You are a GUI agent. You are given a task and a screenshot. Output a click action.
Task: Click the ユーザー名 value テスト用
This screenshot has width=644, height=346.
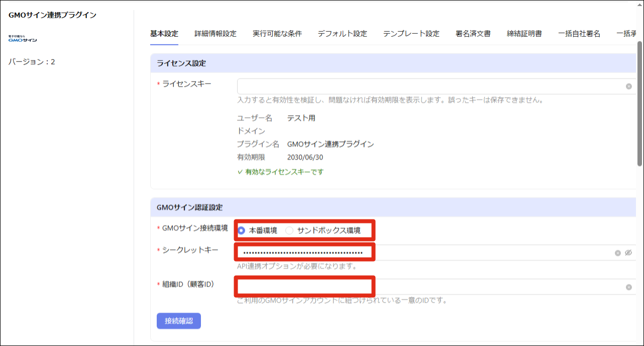301,118
